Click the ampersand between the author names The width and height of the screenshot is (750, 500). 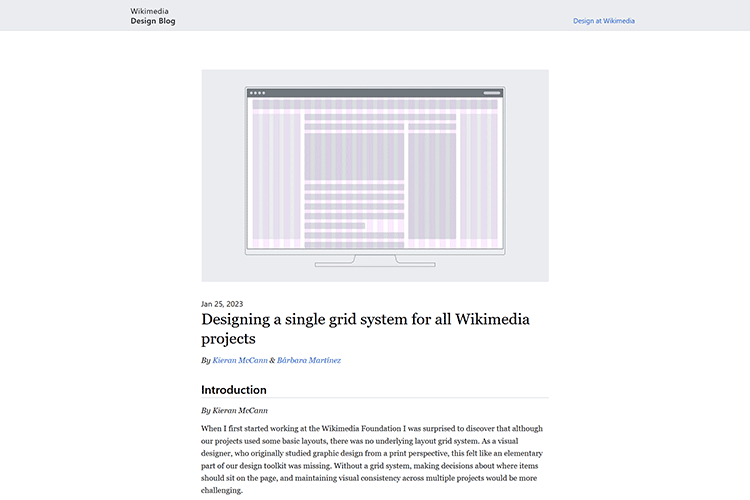[272, 360]
